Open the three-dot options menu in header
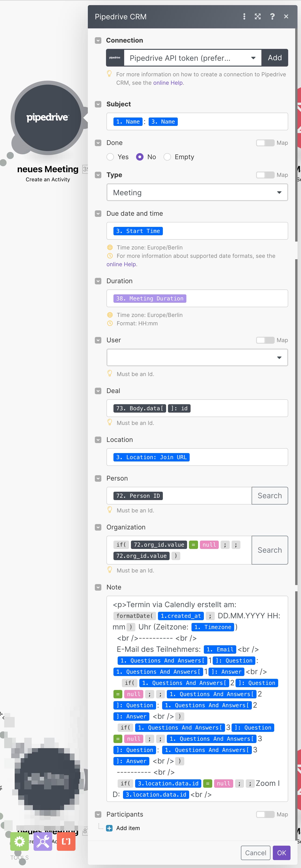The image size is (301, 868). (x=244, y=17)
